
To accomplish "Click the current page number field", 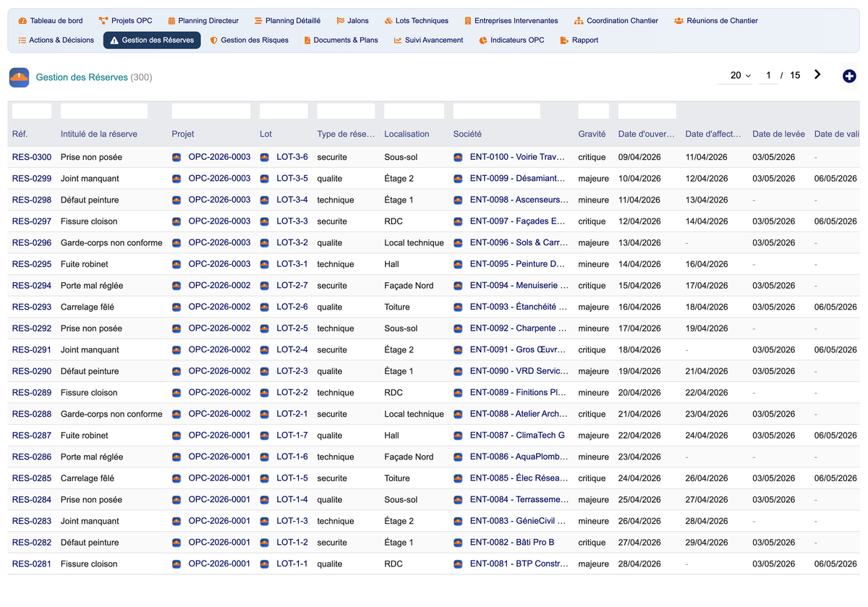I will pos(768,75).
